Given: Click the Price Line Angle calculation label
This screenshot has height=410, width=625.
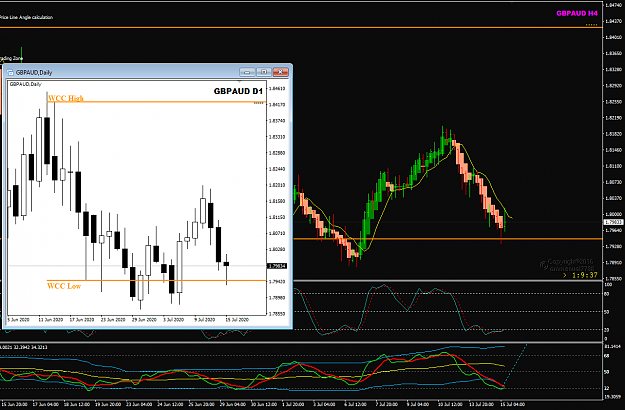Looking at the screenshot, I should [26, 17].
